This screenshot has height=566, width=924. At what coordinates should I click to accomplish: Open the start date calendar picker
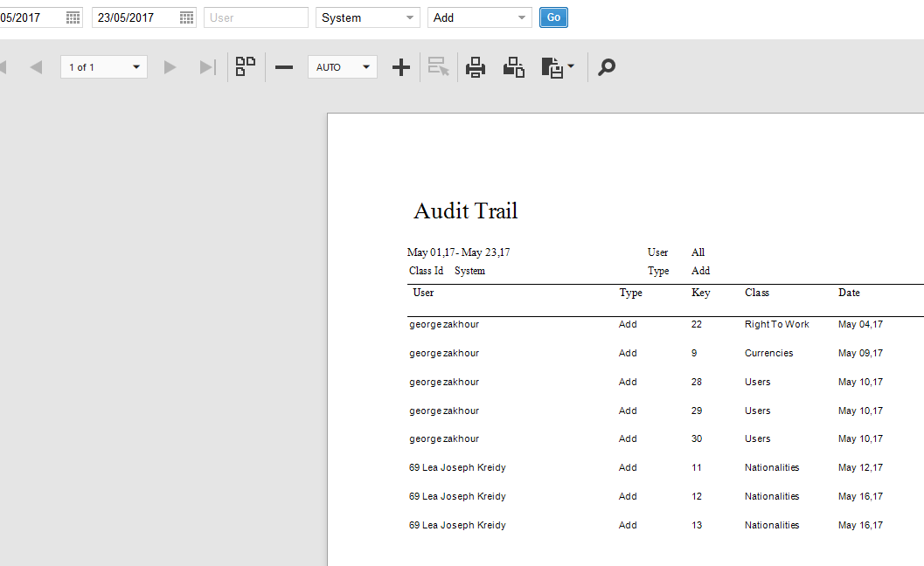click(x=73, y=17)
